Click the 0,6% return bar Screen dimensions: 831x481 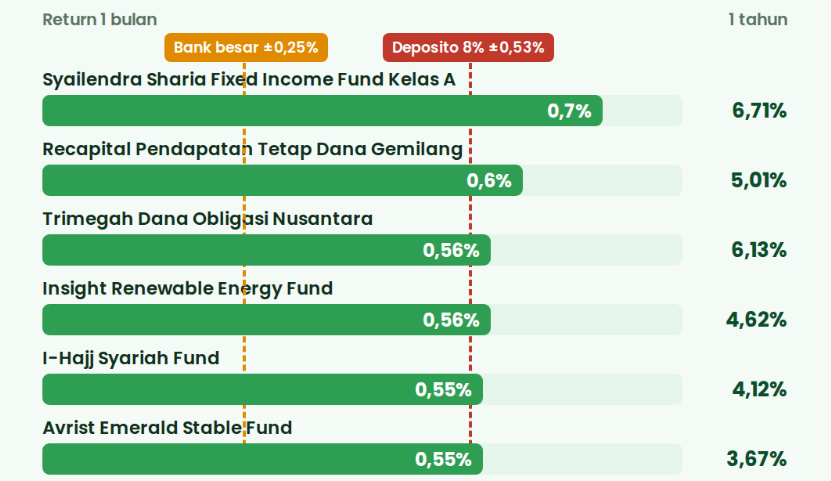pyautogui.click(x=282, y=180)
